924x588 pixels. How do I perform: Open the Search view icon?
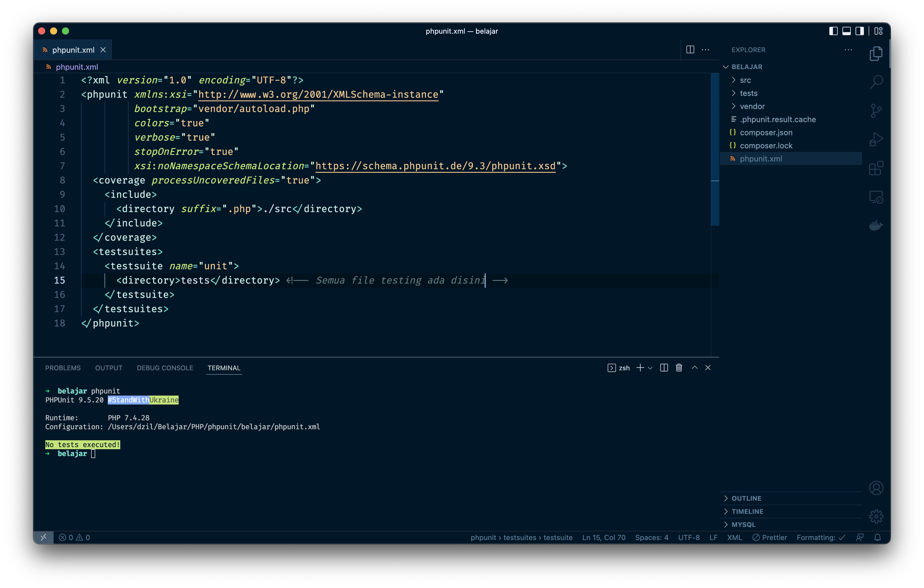876,82
